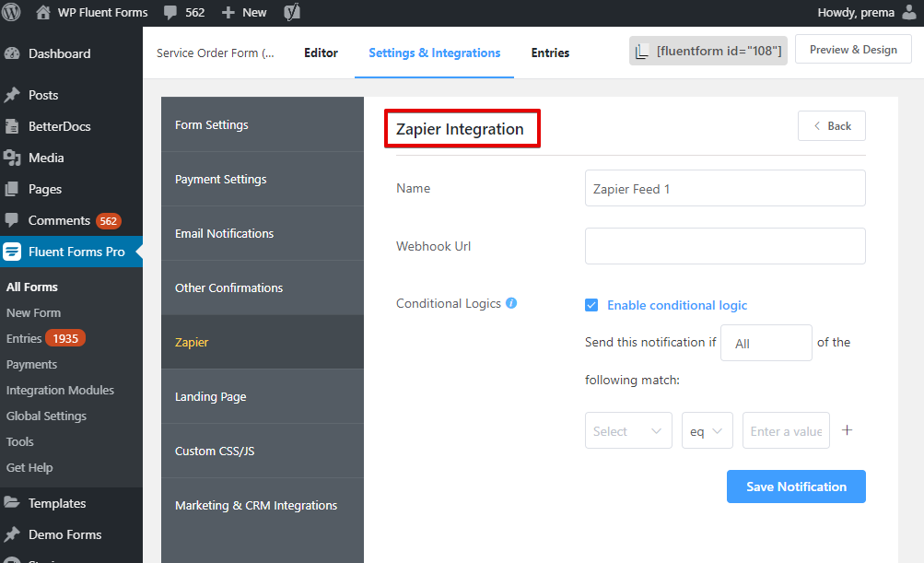Select Zapier in settings sidebar

point(263,342)
